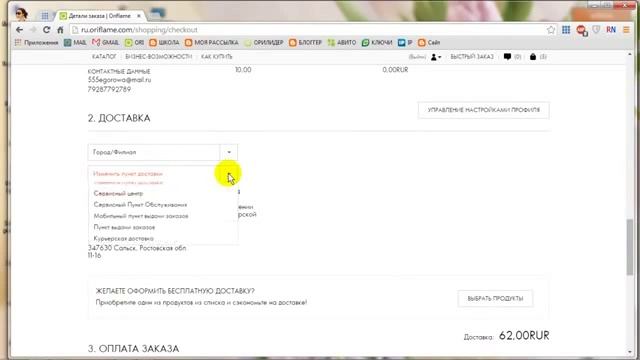Select Мобильный пункт выдачи заказов option

(x=141, y=216)
